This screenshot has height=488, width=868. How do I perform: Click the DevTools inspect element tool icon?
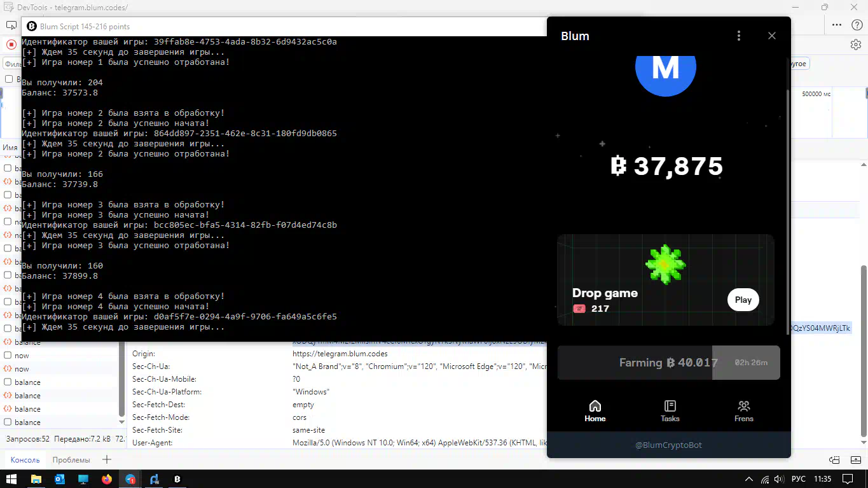coord(11,25)
